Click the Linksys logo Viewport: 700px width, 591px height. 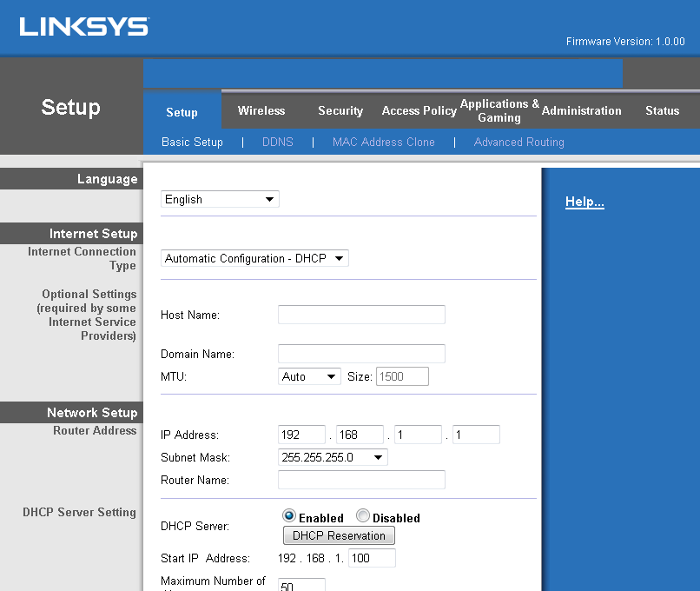[x=84, y=27]
